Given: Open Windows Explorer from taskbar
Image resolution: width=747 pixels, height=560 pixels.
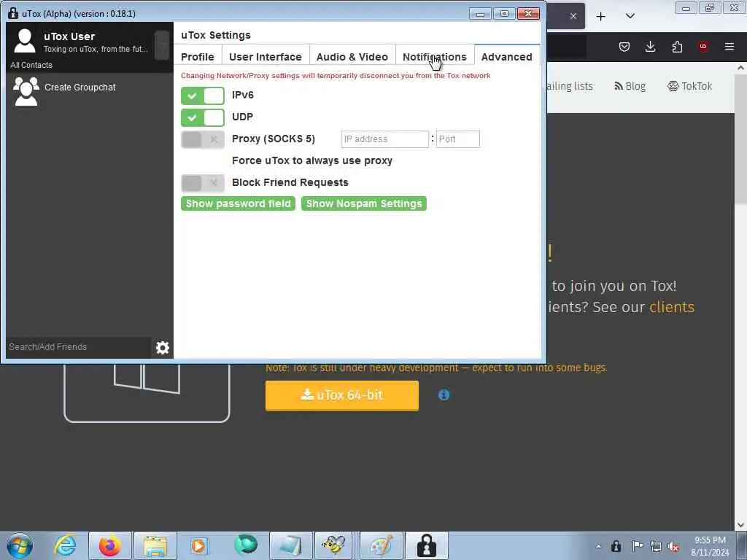Looking at the screenshot, I should [155, 545].
